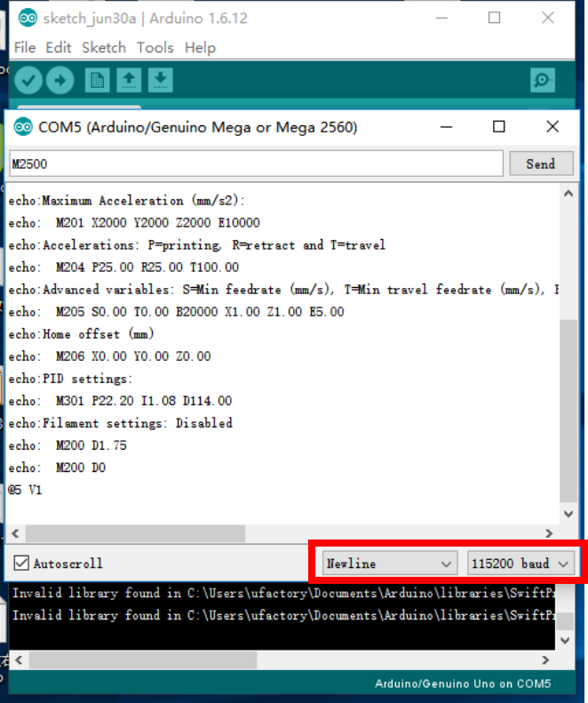Screen dimensions: 588x703
Task: Click Arduino logo in sketch window title bar
Action: (28, 18)
